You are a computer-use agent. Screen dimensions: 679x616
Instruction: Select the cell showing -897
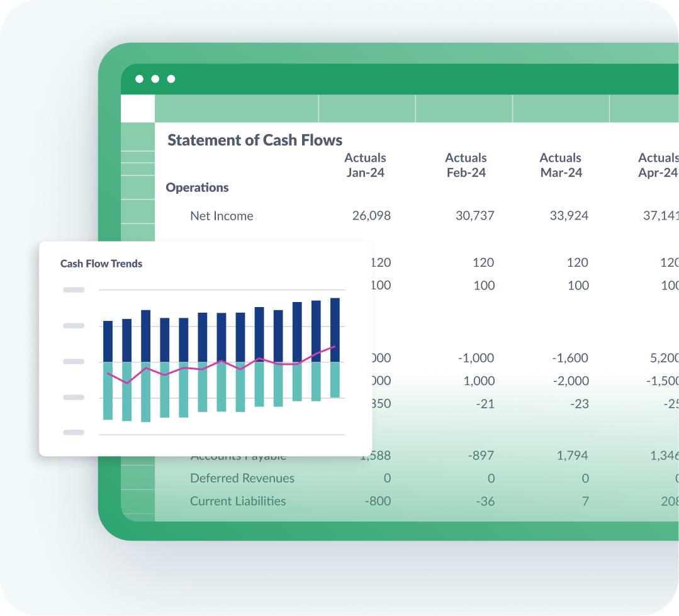point(481,456)
